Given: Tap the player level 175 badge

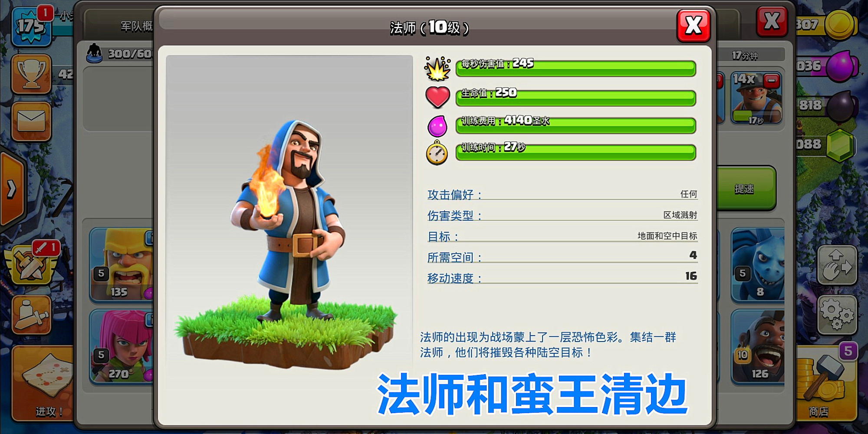Looking at the screenshot, I should (x=31, y=27).
